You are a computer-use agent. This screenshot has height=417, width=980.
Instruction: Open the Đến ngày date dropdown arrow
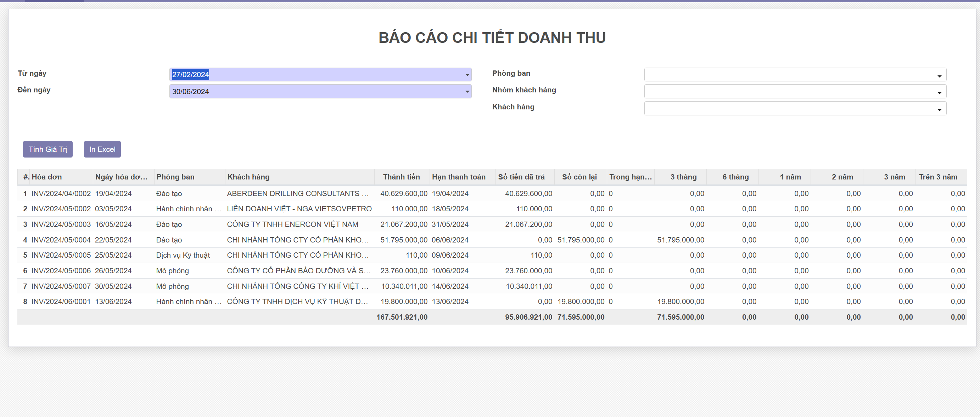(x=467, y=92)
